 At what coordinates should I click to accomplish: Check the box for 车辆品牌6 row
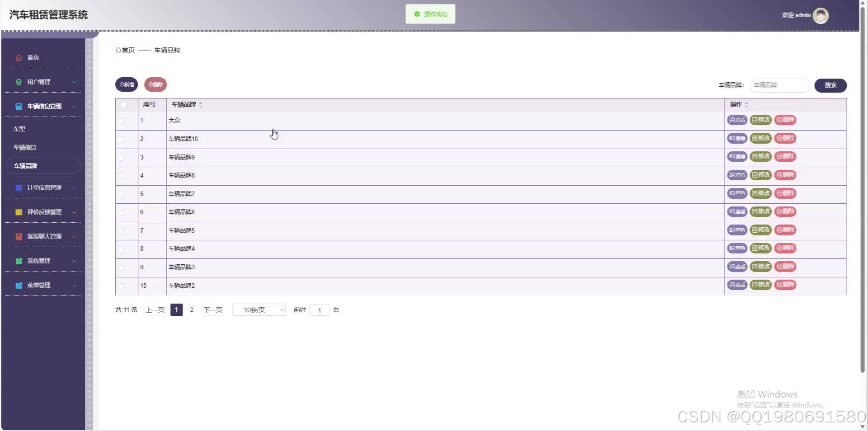pyautogui.click(x=121, y=213)
